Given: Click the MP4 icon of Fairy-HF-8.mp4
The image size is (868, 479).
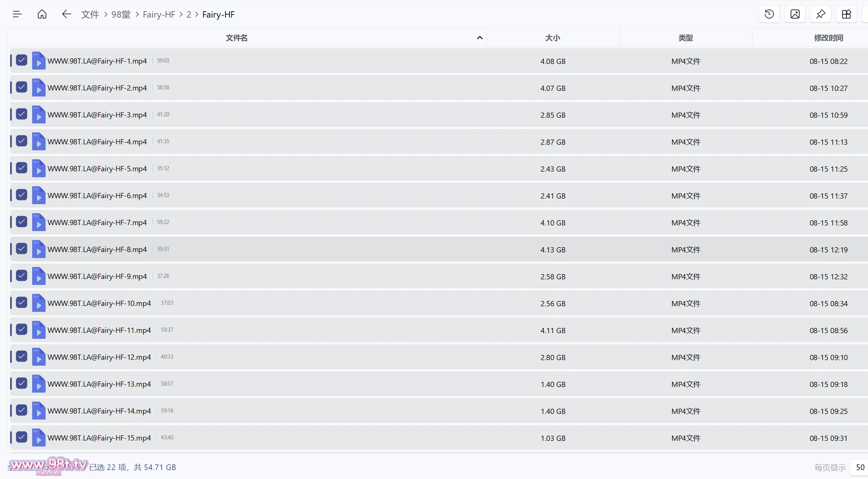Looking at the screenshot, I should (x=39, y=249).
